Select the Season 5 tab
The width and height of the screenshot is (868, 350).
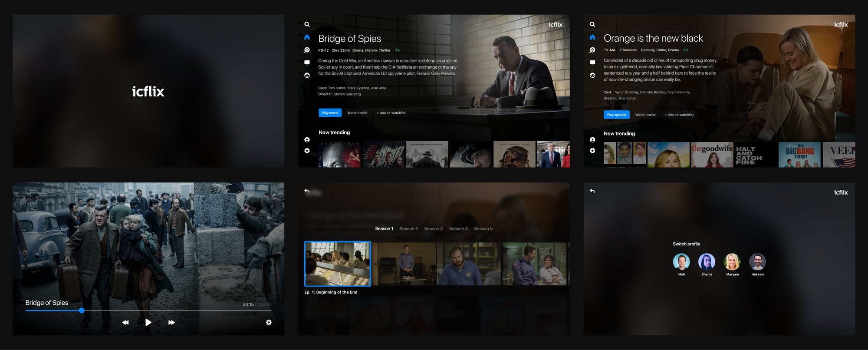pos(483,229)
